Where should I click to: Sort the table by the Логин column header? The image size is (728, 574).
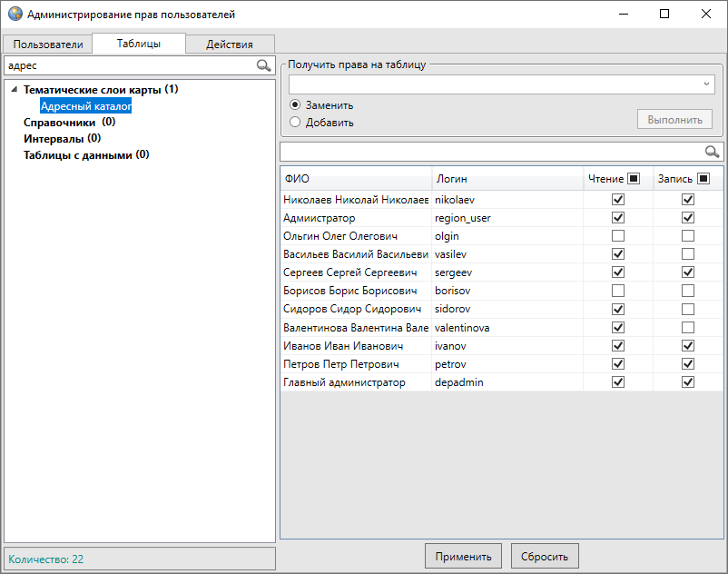coord(505,178)
